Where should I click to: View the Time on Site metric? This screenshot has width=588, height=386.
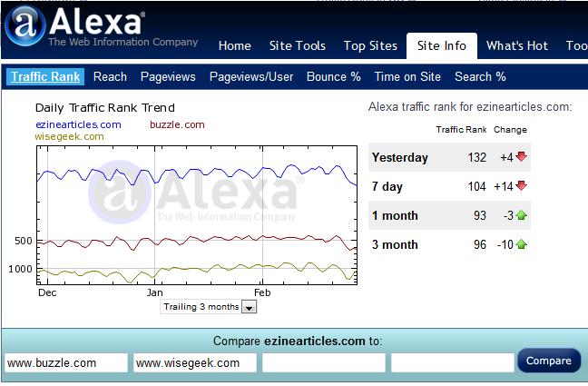coord(407,76)
